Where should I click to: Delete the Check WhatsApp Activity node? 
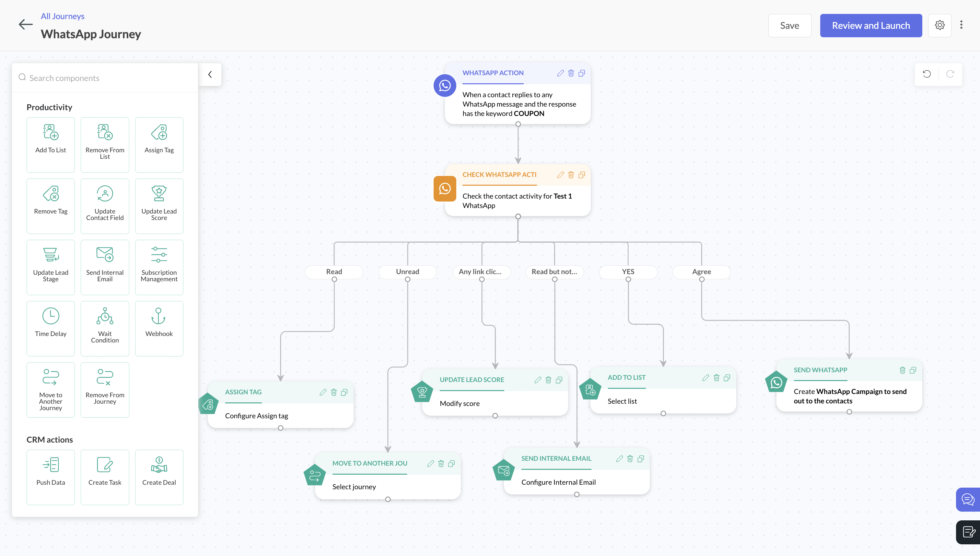coord(571,175)
